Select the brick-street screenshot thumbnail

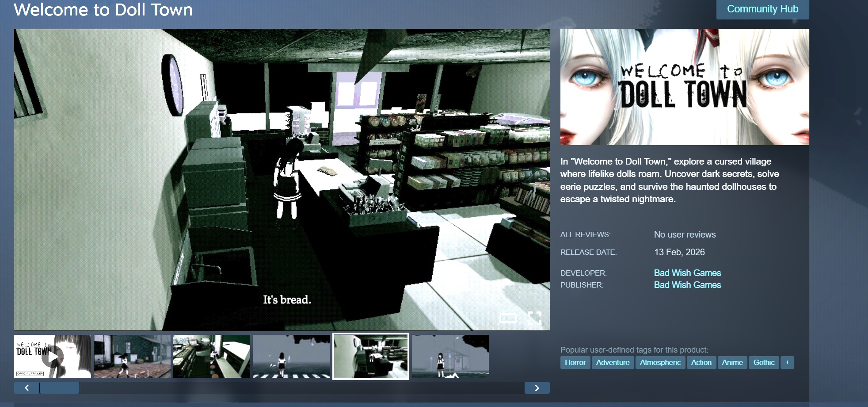[132, 356]
